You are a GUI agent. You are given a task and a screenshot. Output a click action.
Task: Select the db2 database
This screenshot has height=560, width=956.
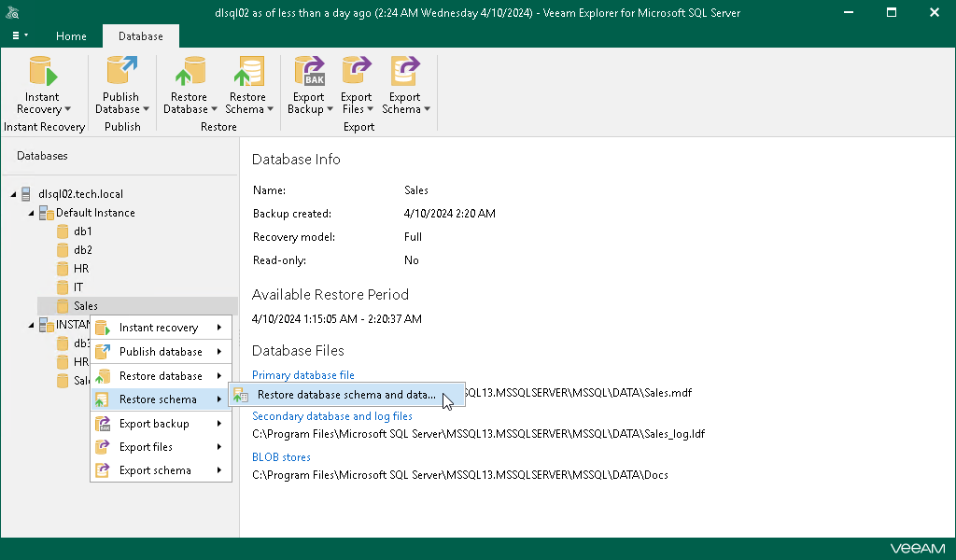tap(82, 250)
